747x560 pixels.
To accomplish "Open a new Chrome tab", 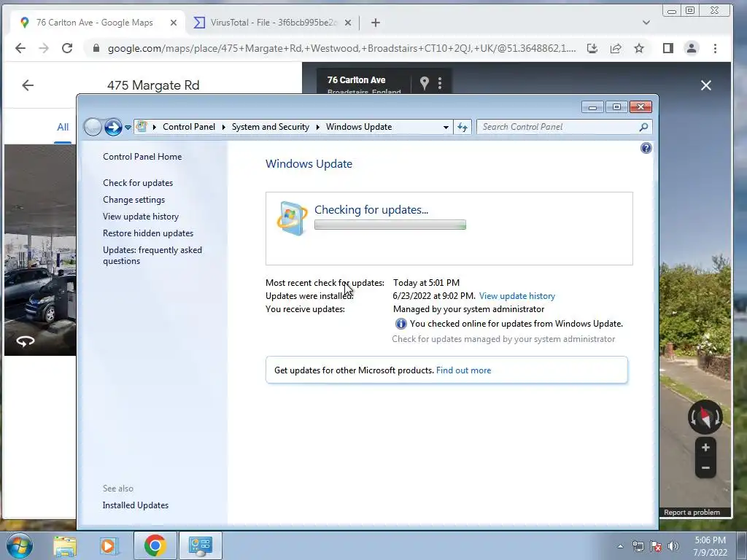I will point(376,23).
